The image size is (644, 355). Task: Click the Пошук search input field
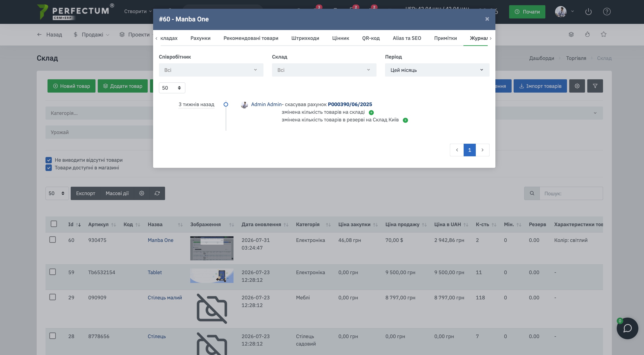tap(571, 193)
